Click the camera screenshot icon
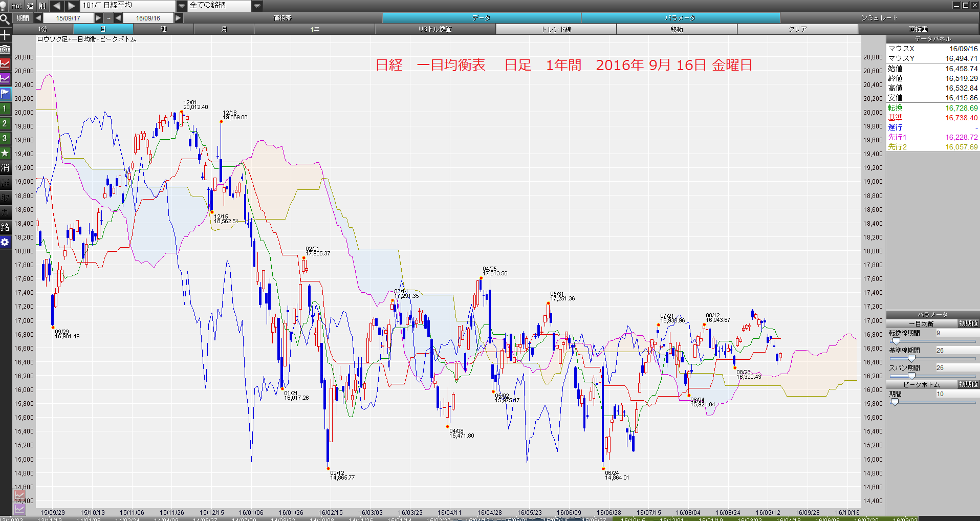 [x=5, y=49]
